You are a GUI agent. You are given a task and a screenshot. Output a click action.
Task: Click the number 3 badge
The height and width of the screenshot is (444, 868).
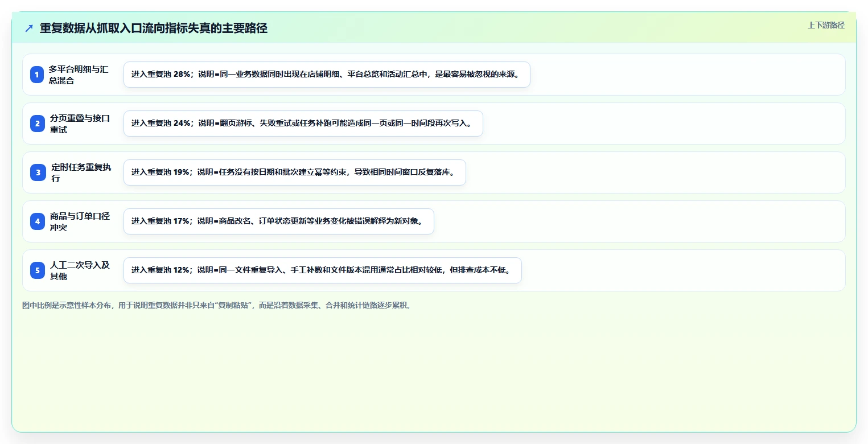pos(38,172)
